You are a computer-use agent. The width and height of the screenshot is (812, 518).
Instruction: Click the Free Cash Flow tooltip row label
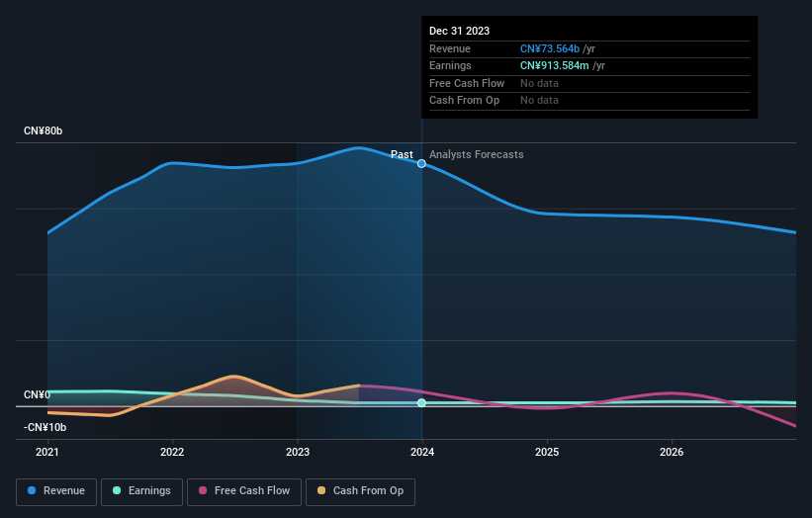tap(467, 83)
